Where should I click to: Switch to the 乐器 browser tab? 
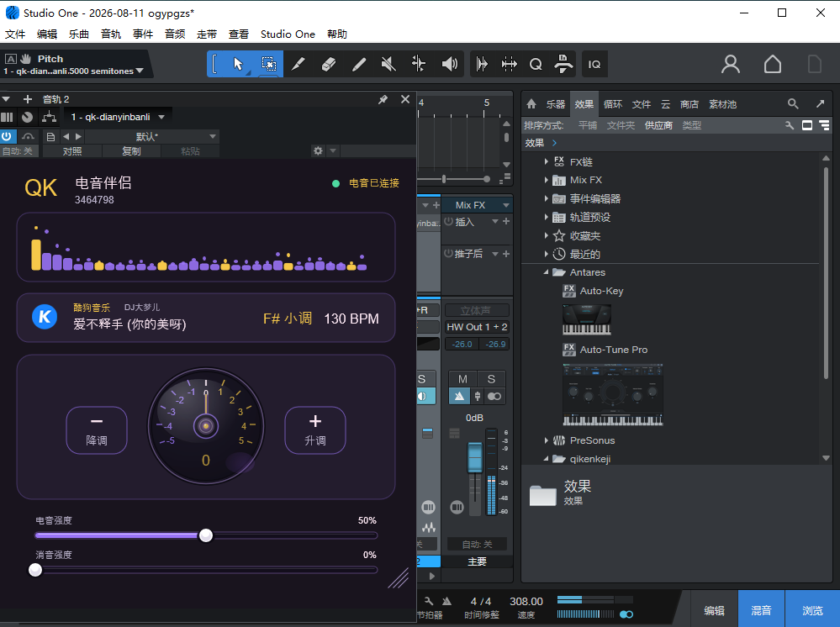click(556, 104)
